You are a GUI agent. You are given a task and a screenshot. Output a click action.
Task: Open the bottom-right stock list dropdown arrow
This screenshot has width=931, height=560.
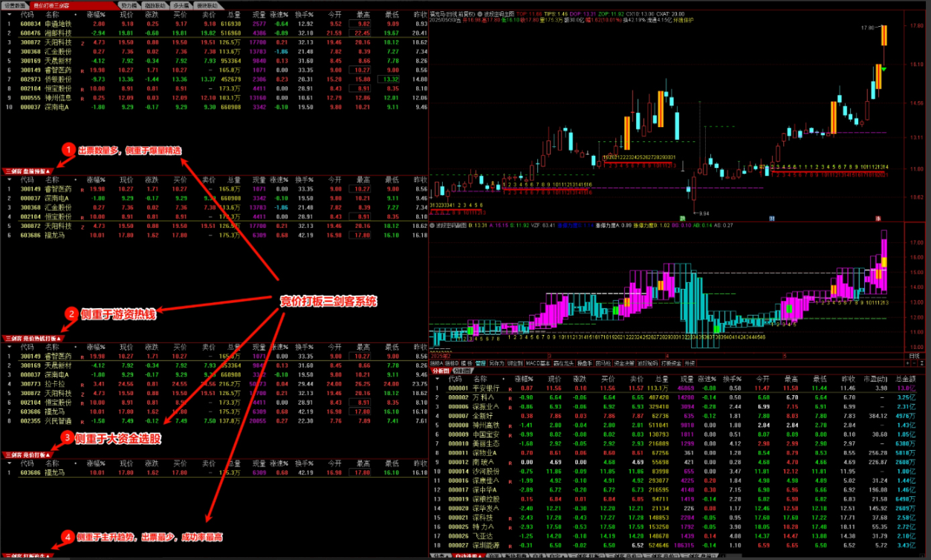point(437,379)
